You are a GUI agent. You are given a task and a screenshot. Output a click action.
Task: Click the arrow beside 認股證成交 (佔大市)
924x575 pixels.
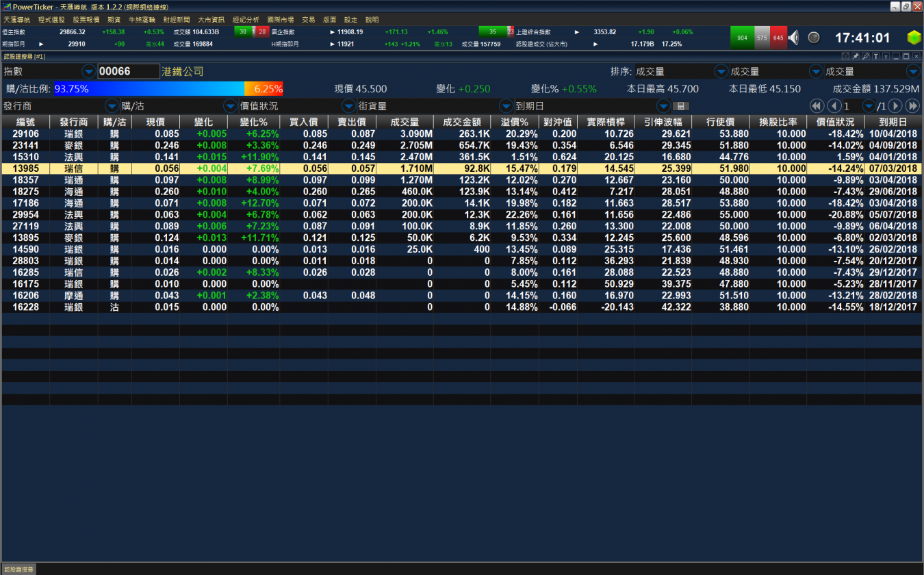(595, 44)
